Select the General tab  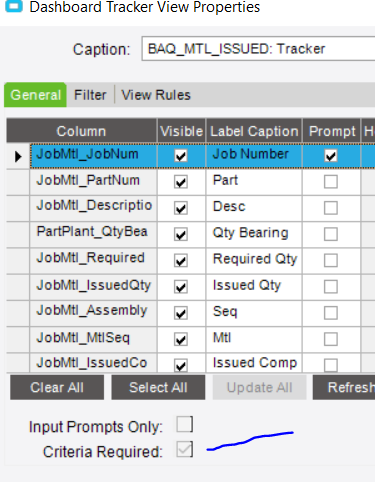(x=35, y=95)
